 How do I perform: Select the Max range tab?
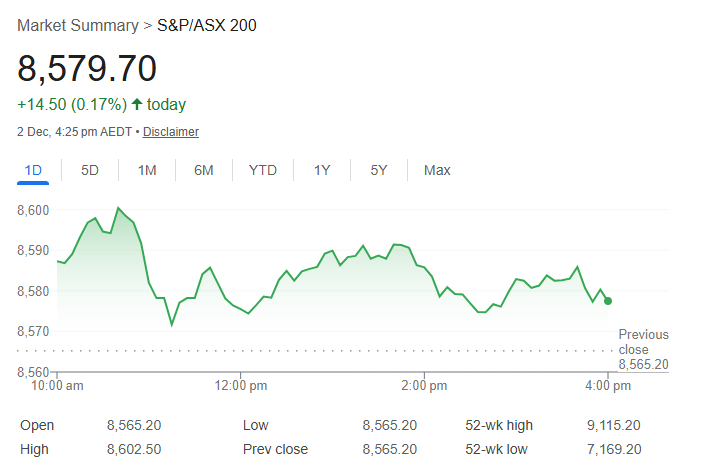click(437, 170)
